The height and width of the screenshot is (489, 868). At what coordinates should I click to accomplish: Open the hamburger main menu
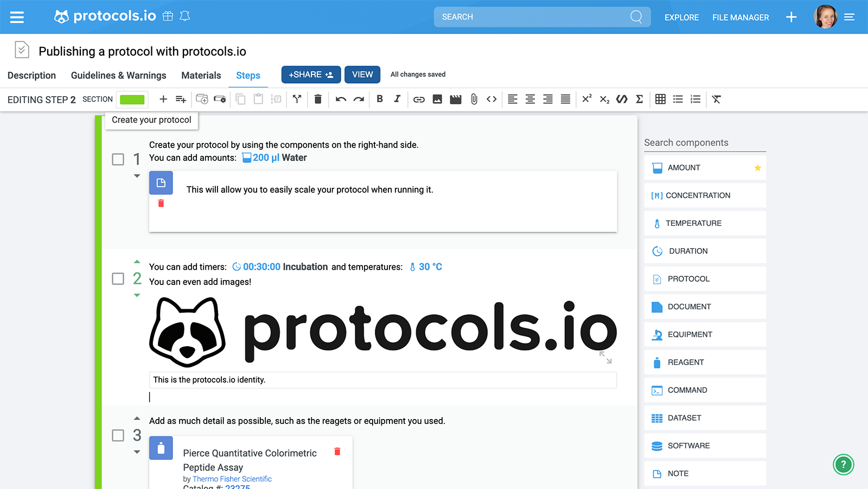click(17, 17)
